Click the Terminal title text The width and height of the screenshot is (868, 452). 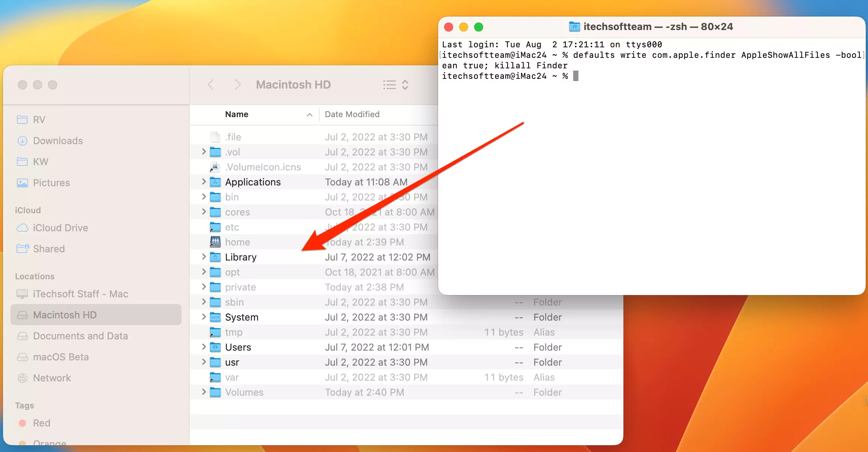coord(658,27)
